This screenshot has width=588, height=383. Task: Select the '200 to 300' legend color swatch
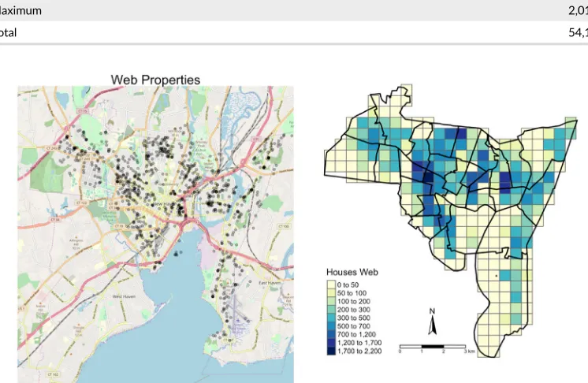331,309
